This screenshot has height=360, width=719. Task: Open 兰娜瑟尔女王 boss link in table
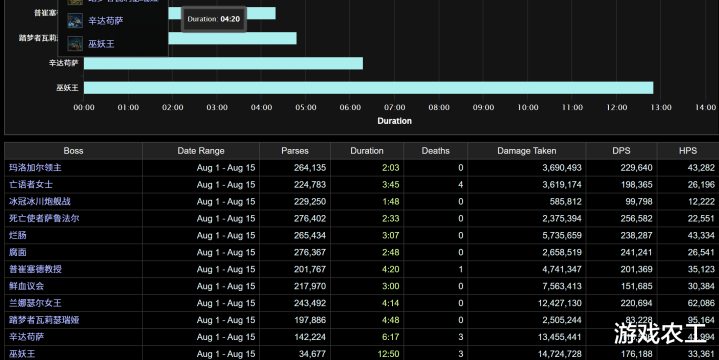point(35,304)
